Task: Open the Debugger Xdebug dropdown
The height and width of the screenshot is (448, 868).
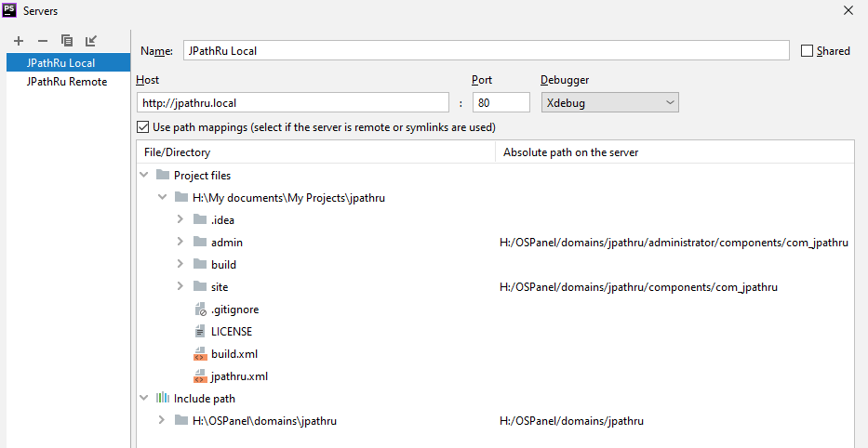Action: tap(610, 103)
